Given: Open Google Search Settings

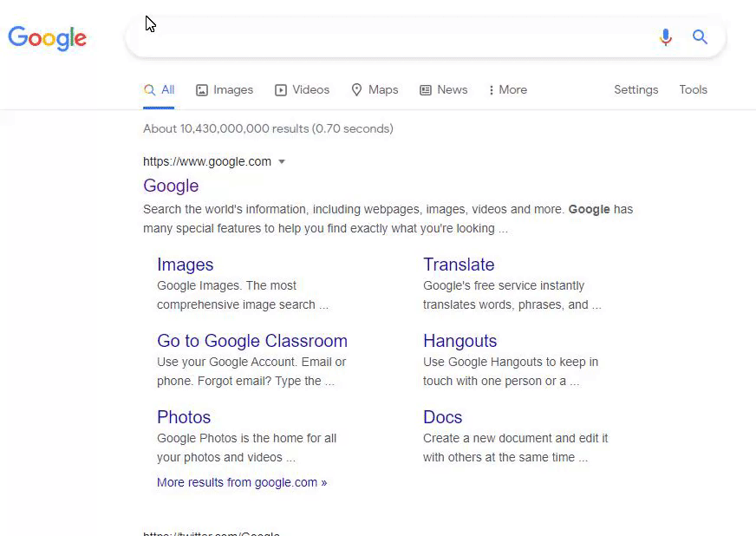Looking at the screenshot, I should 635,89.
